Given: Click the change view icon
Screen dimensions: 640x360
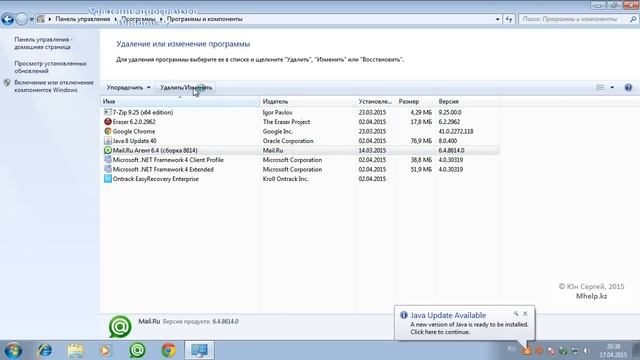Looking at the screenshot, I should pyautogui.click(x=600, y=87).
